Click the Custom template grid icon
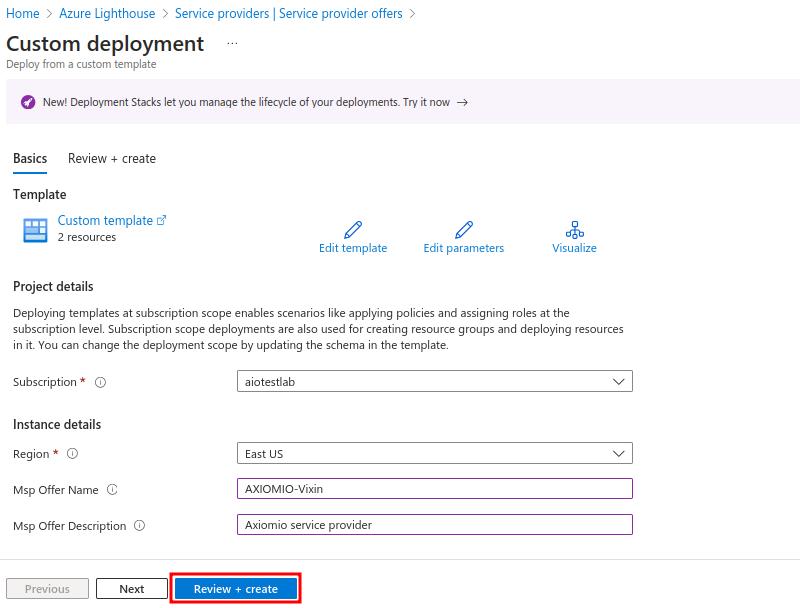The width and height of the screenshot is (800, 608). coord(35,230)
